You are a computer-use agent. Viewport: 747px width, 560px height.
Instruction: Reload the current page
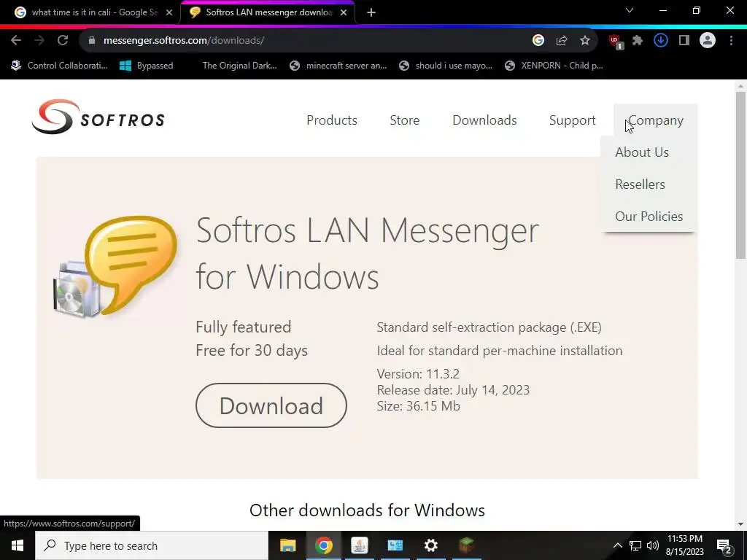coord(63,41)
